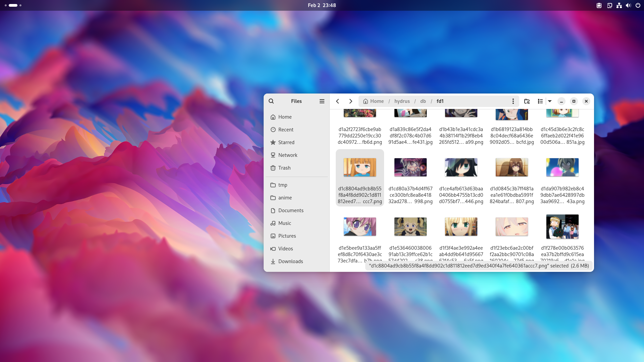
Task: Click the selection status bar text
Action: point(479,266)
